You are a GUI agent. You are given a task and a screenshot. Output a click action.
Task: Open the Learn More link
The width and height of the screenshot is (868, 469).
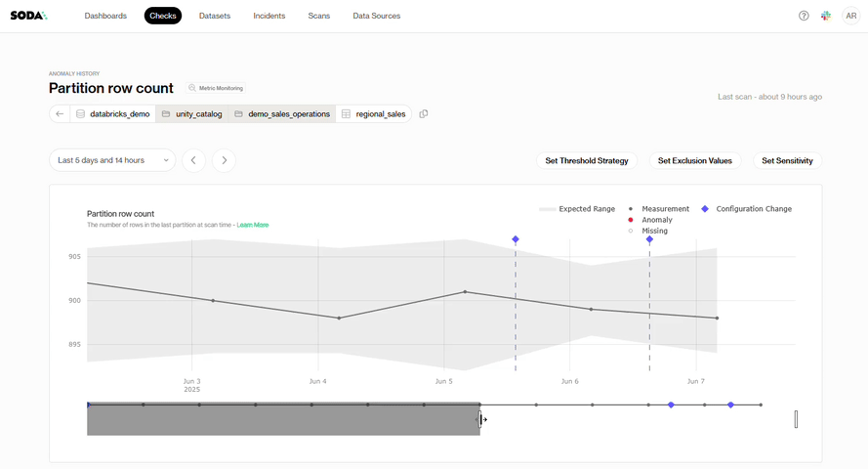click(x=252, y=225)
